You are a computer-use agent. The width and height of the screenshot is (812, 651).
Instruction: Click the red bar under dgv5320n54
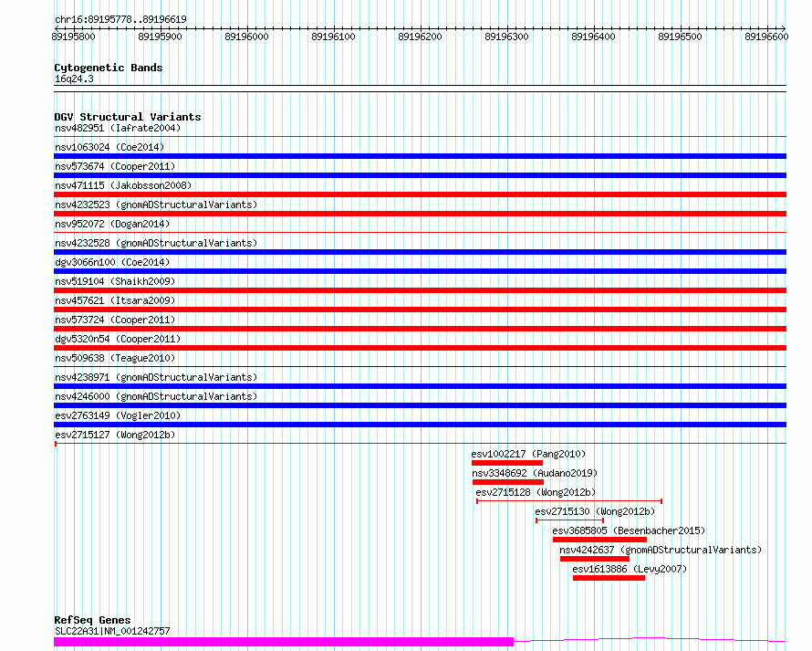click(x=420, y=348)
